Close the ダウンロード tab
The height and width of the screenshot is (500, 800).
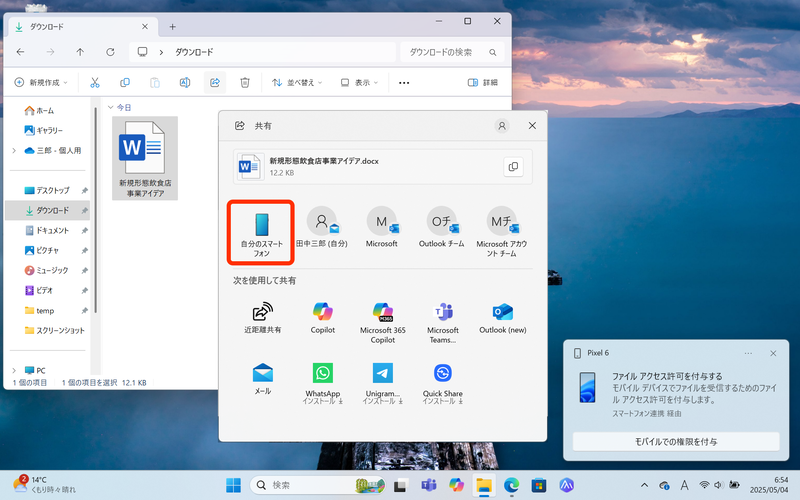(145, 27)
